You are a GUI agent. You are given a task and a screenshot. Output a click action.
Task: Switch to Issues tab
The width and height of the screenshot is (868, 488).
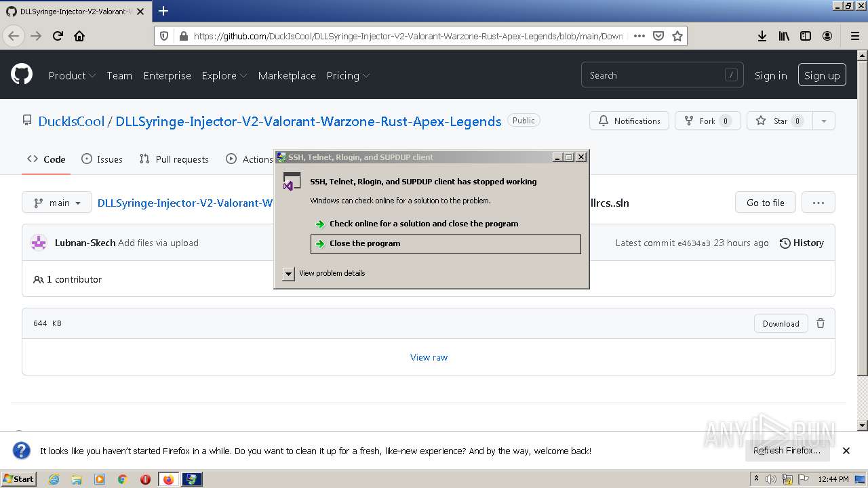coord(102,159)
